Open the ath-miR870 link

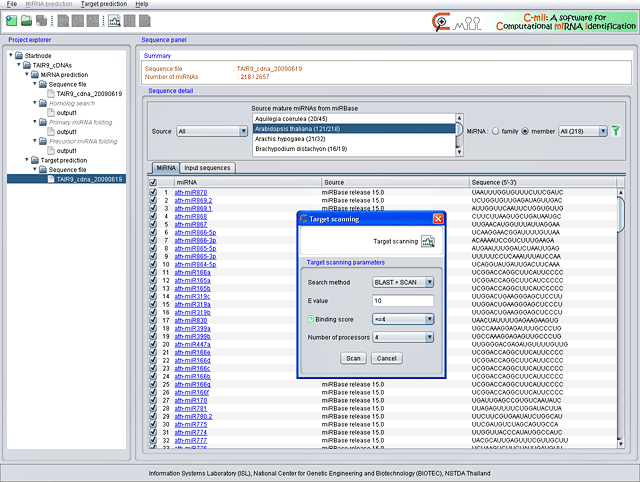(191, 192)
